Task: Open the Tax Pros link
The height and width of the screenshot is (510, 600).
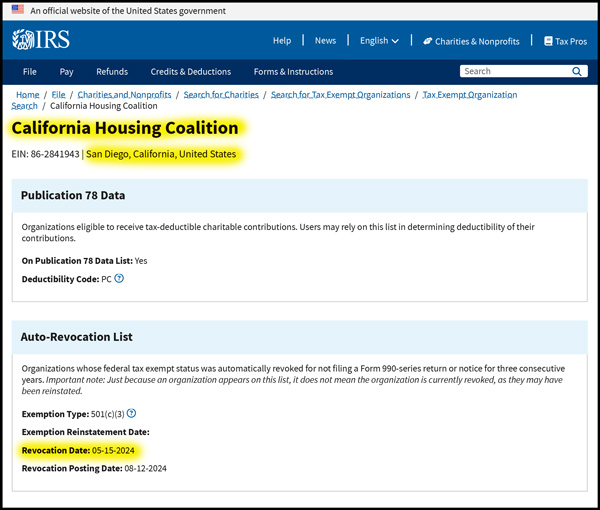Action: (x=566, y=41)
